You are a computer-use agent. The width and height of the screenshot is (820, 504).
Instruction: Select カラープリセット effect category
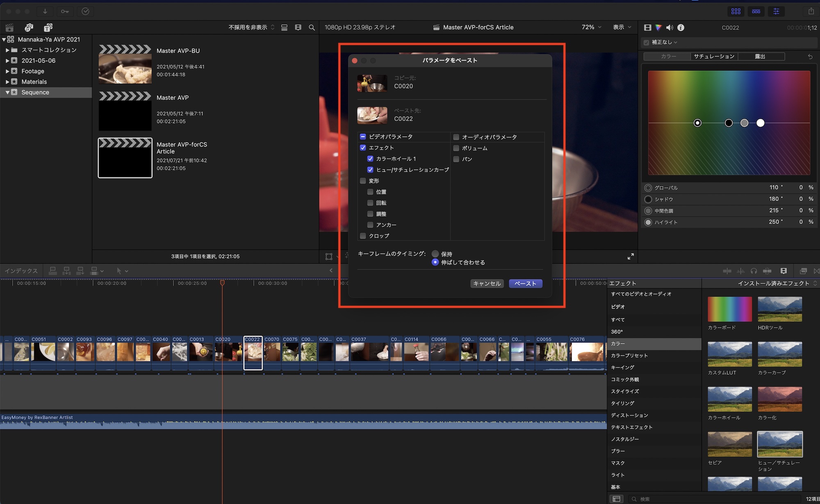pyautogui.click(x=629, y=356)
